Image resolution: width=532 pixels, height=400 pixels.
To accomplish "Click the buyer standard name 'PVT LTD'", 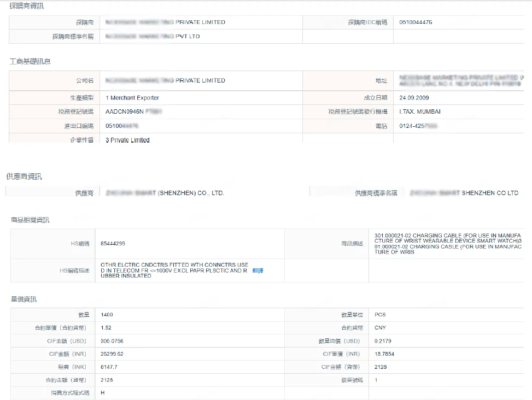I will (153, 36).
